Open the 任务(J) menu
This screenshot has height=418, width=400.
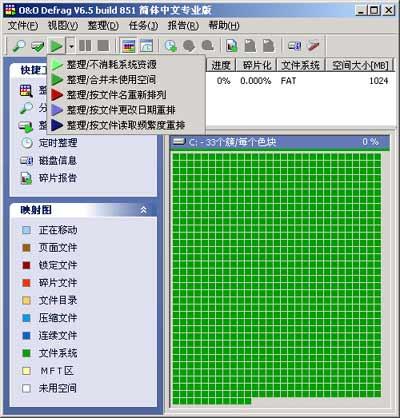[x=143, y=25]
